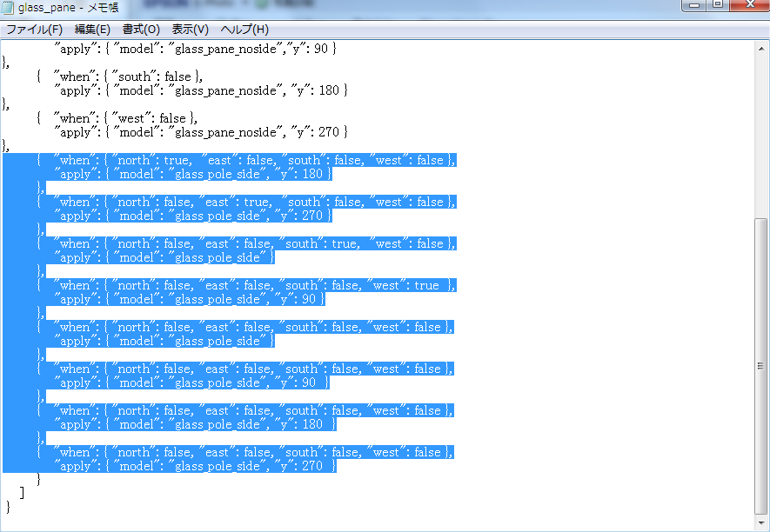Close the glass_pane Notepad window

(750, 5)
